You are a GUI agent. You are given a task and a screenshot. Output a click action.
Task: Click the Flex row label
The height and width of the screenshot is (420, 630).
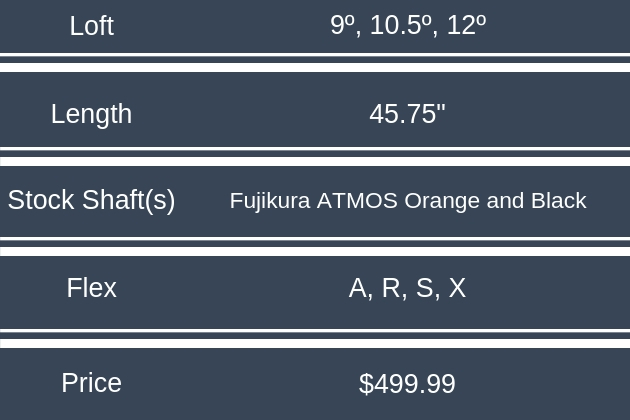pyautogui.click(x=91, y=288)
